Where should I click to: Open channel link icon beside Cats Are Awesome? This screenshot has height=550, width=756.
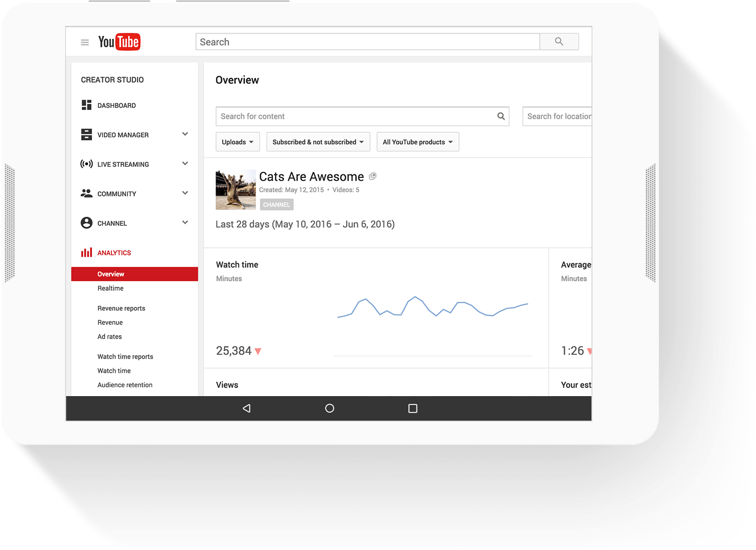(372, 176)
